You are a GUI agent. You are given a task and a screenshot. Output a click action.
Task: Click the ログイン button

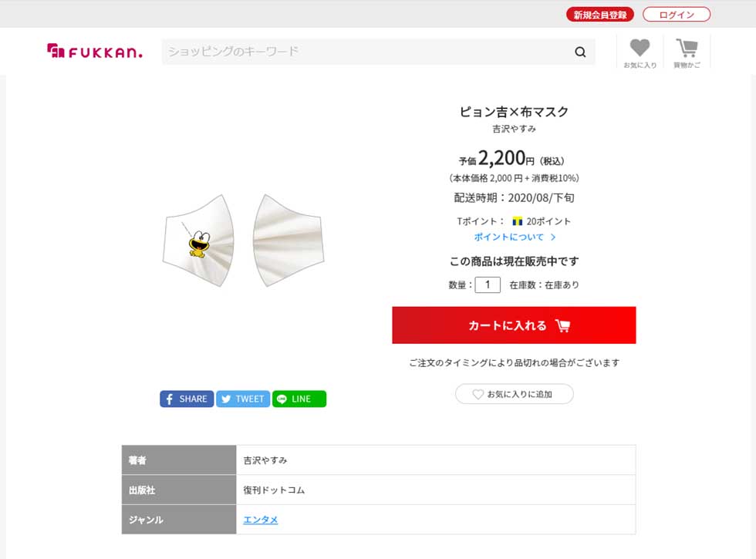pyautogui.click(x=677, y=15)
